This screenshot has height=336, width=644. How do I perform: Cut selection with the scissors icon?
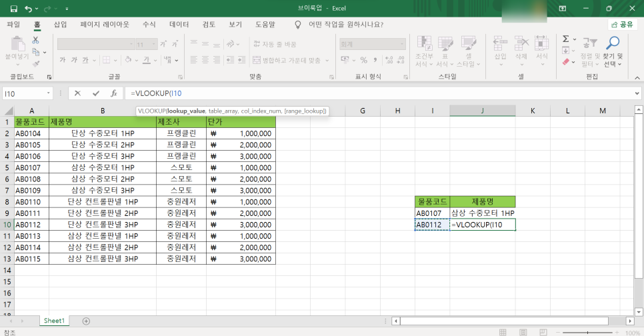(36, 40)
